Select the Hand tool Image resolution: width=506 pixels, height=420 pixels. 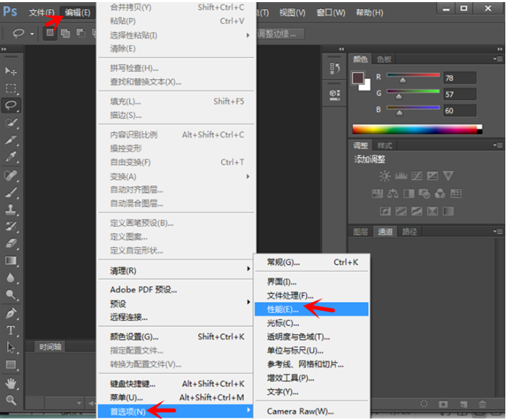pyautogui.click(x=11, y=382)
